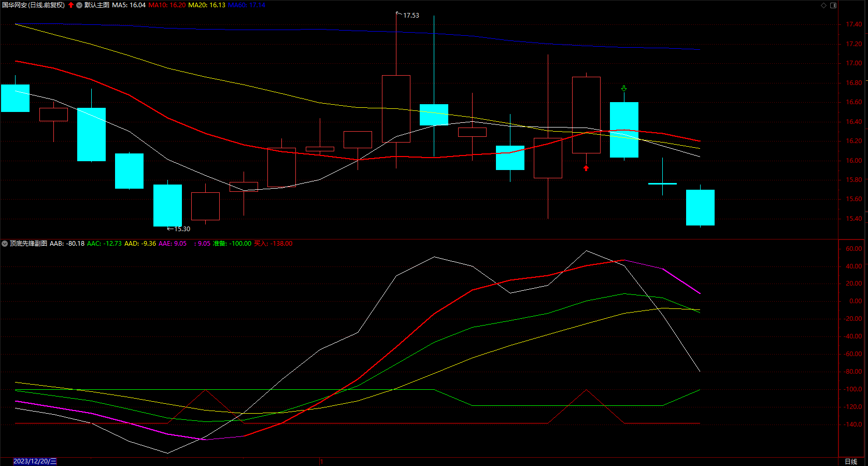Click the red up-arrow buy signal marker
Viewport: 868px width, 466px height.
click(586, 168)
